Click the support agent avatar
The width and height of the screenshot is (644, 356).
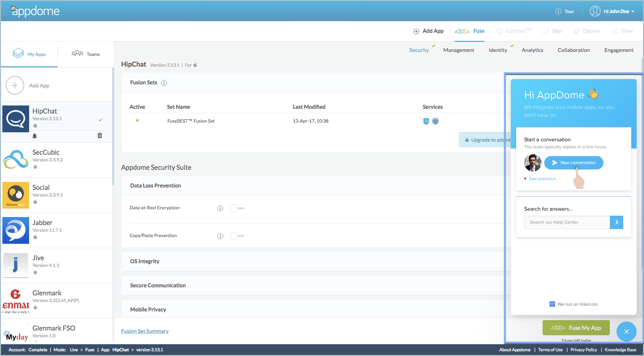tap(533, 163)
